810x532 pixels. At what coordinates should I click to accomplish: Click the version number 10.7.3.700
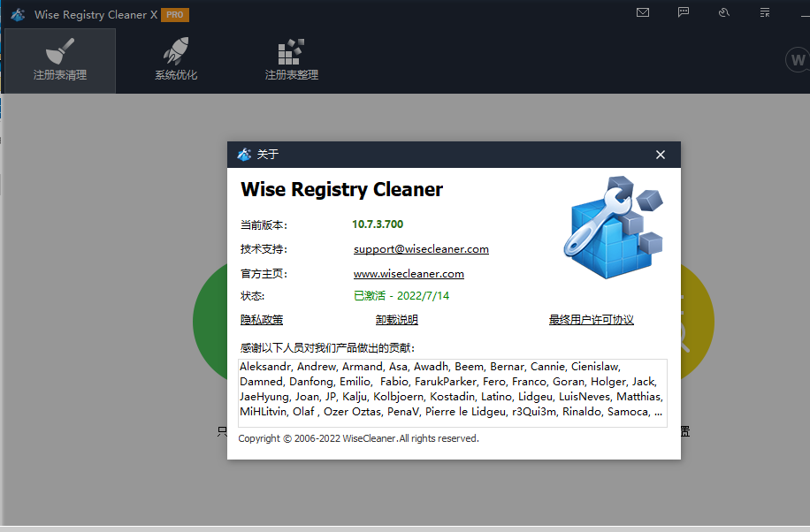pyautogui.click(x=378, y=224)
